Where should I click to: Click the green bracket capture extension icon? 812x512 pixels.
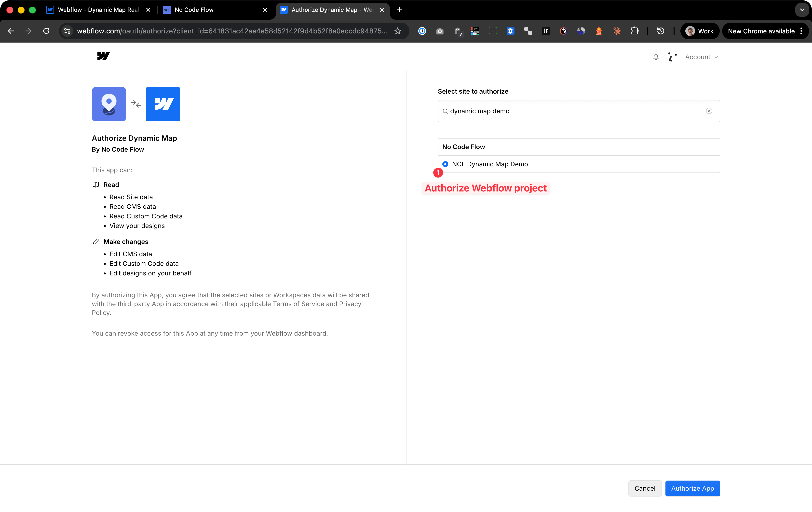pyautogui.click(x=493, y=31)
